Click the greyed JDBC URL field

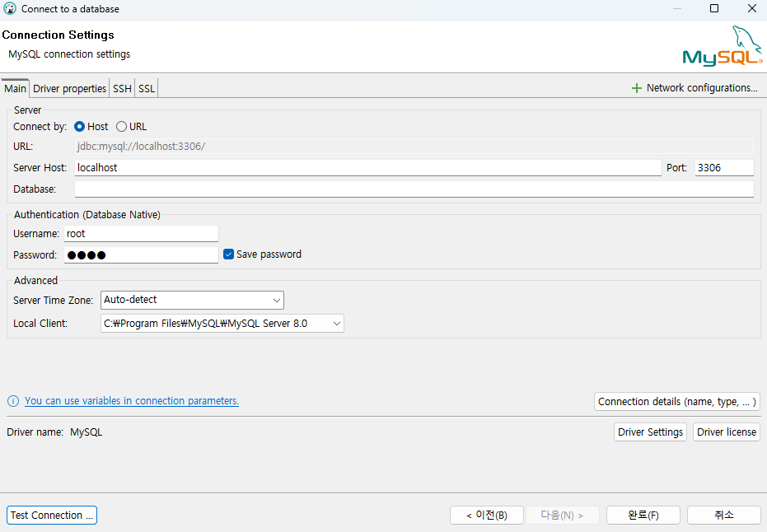pos(414,147)
